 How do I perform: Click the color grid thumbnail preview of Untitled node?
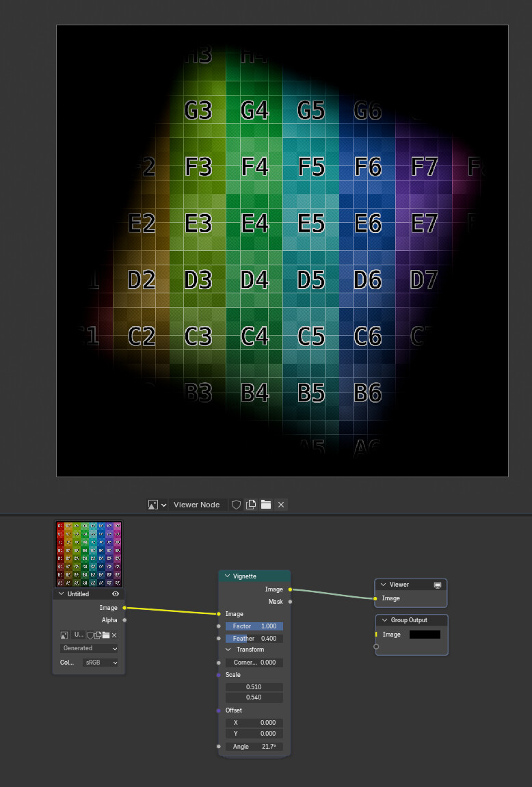[89, 554]
